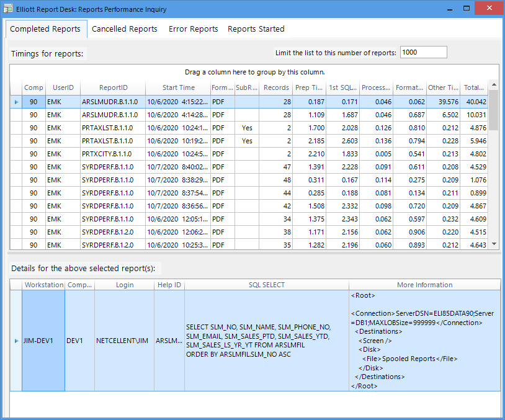Click the SubReport column header
This screenshot has height=420, width=505.
pyautogui.click(x=247, y=87)
